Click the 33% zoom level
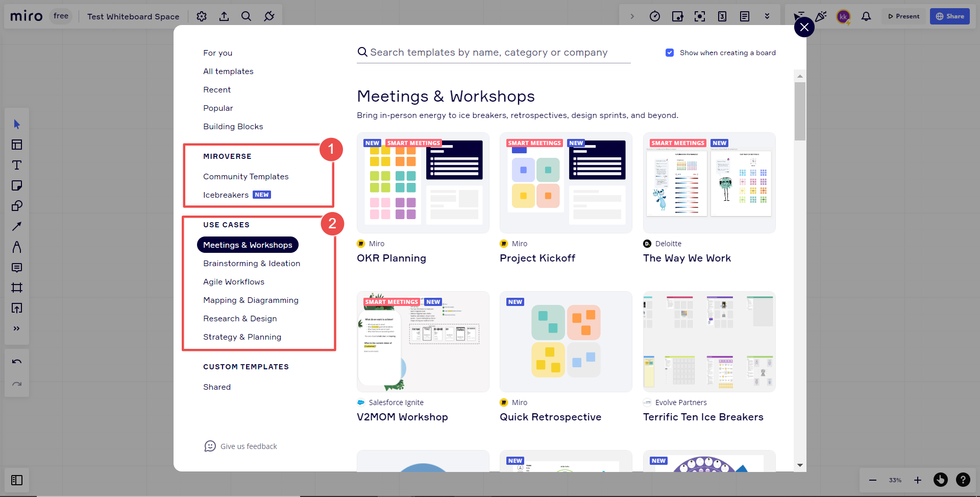Image resolution: width=980 pixels, height=497 pixels. (x=895, y=480)
